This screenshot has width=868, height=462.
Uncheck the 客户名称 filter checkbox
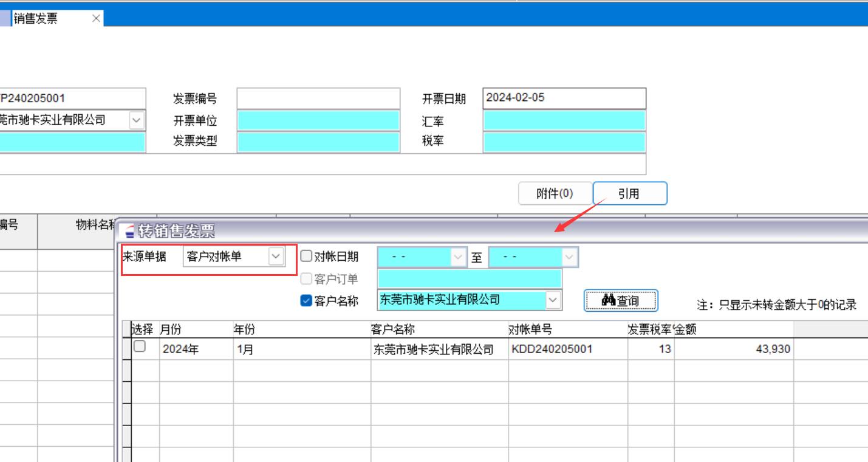tap(307, 301)
